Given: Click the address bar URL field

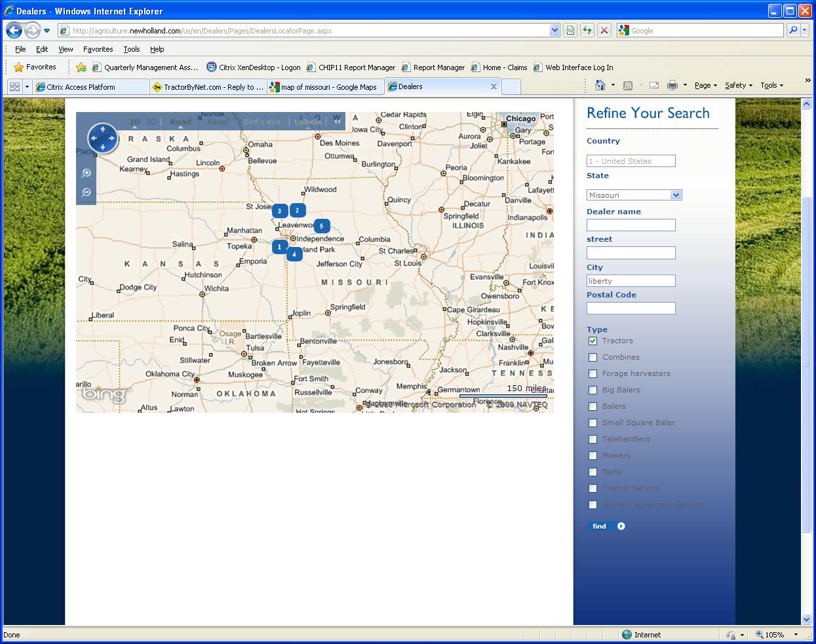Looking at the screenshot, I should pyautogui.click(x=303, y=31).
